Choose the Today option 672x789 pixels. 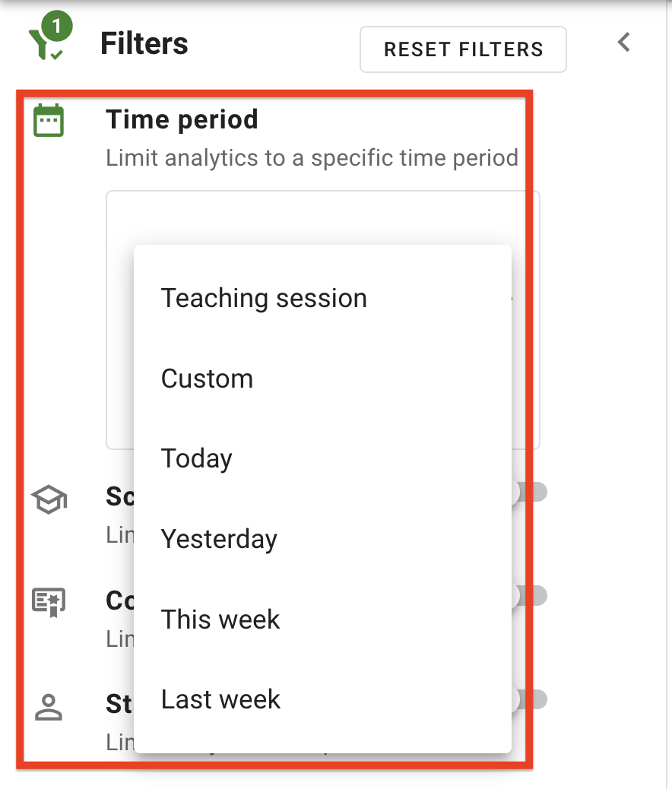196,458
